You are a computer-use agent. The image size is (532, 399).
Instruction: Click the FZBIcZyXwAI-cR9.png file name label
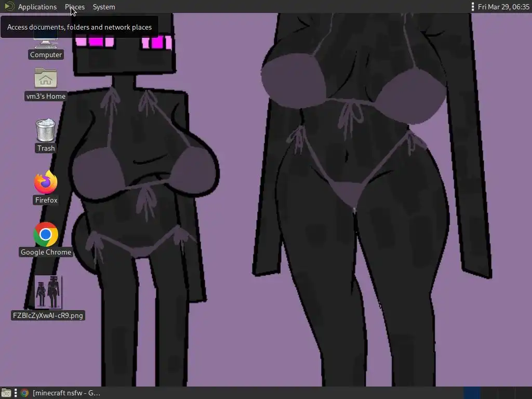pyautogui.click(x=48, y=315)
